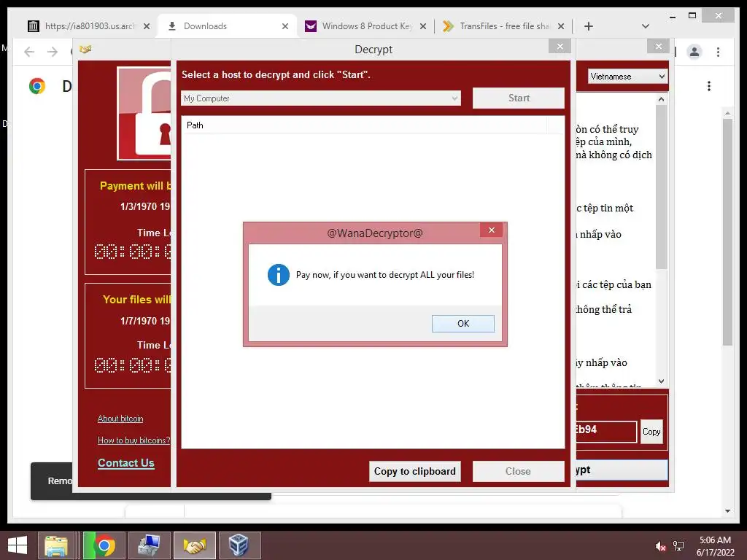Click Chrome forward arrow
747x560 pixels.
(53, 52)
